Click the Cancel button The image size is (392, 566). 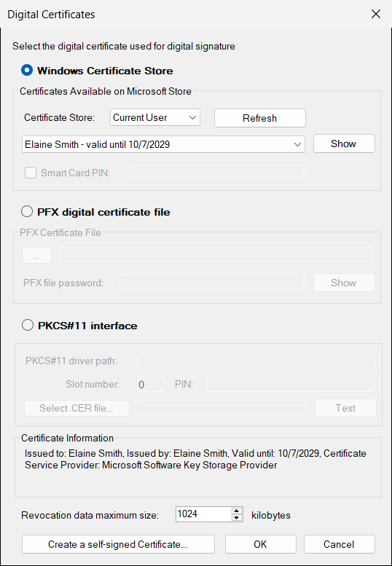(340, 544)
